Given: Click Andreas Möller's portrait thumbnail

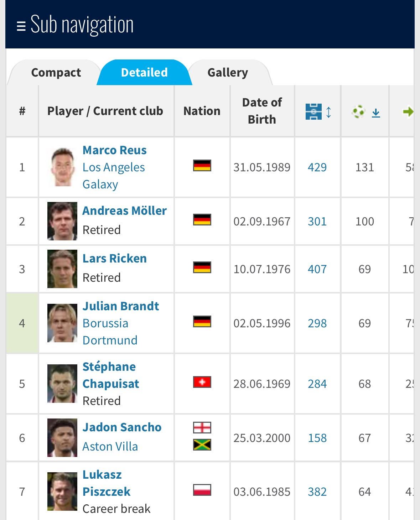Looking at the screenshot, I should click(62, 221).
